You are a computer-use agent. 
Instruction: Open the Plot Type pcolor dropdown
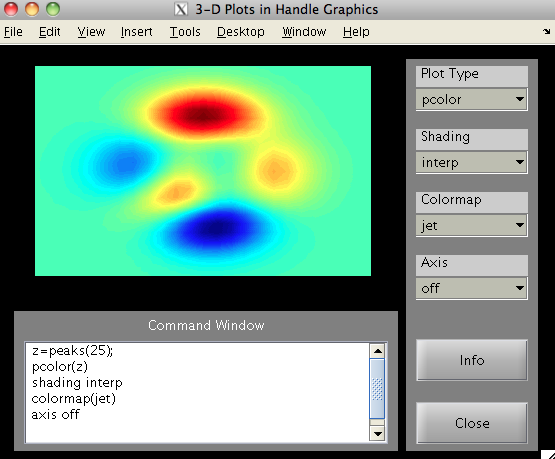point(471,99)
